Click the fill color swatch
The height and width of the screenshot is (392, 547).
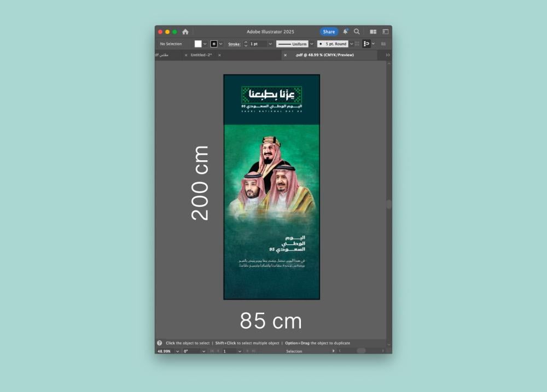click(198, 44)
